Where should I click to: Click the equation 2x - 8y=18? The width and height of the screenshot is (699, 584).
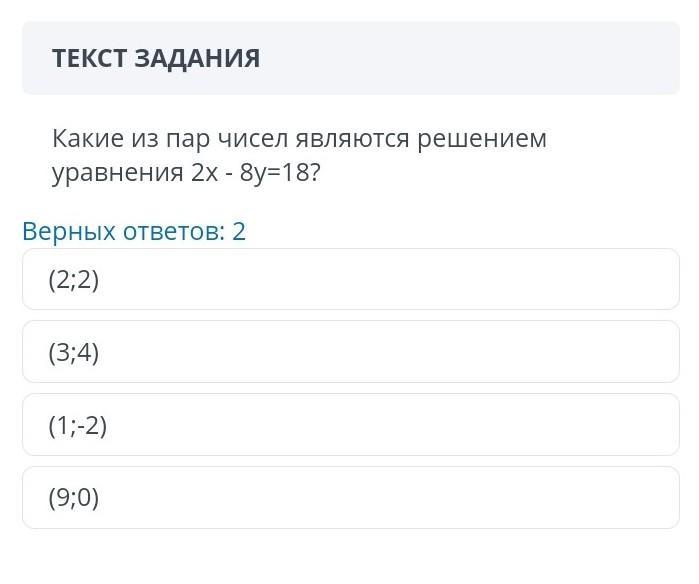[255, 173]
